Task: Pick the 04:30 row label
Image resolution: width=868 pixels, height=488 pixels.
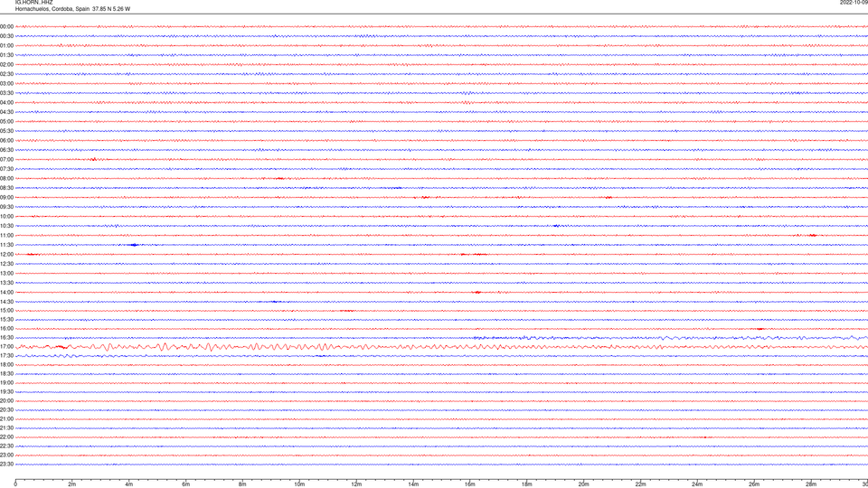Action: point(6,112)
